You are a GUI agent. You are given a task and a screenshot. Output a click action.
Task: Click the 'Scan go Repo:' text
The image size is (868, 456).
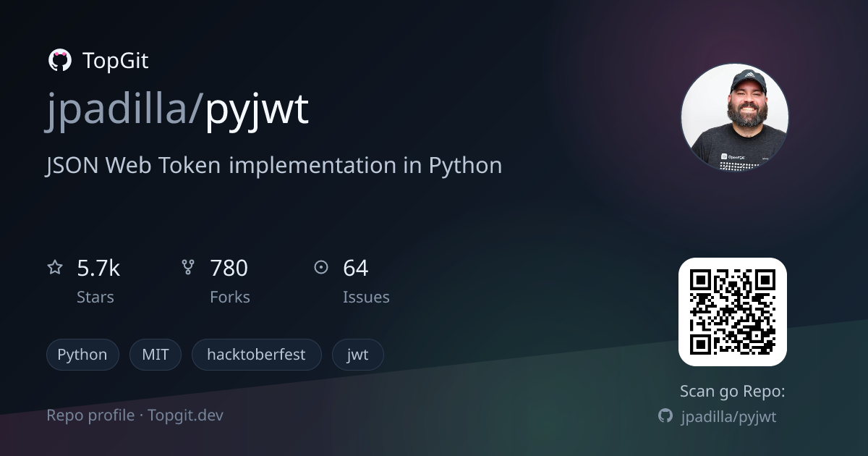click(x=733, y=392)
